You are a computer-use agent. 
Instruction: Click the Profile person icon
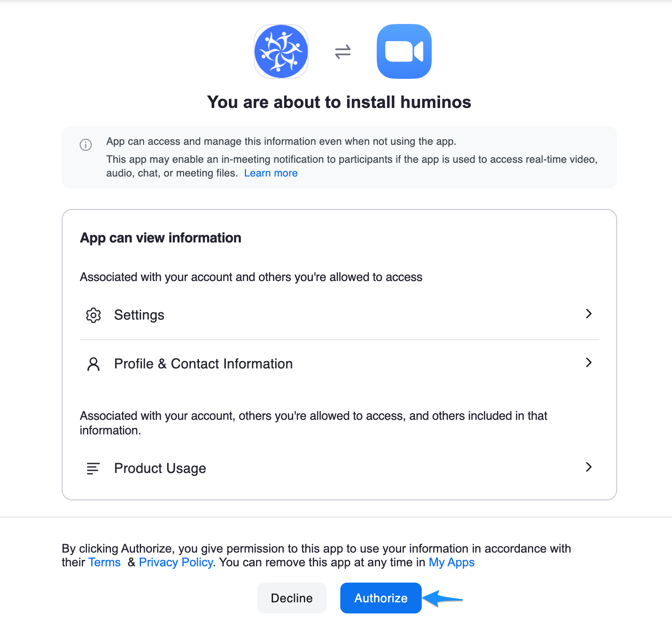click(93, 364)
